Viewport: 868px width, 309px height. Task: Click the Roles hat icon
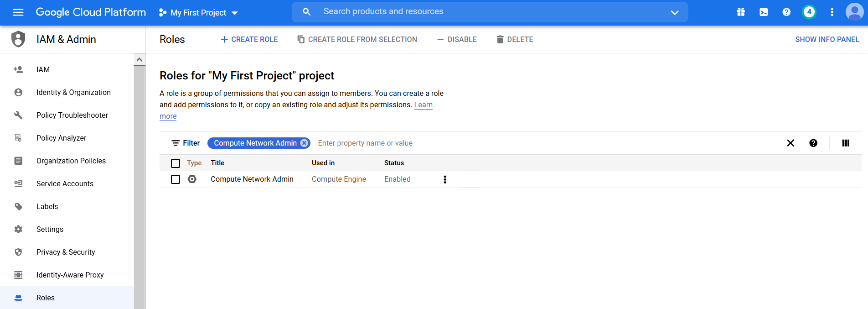(x=18, y=298)
